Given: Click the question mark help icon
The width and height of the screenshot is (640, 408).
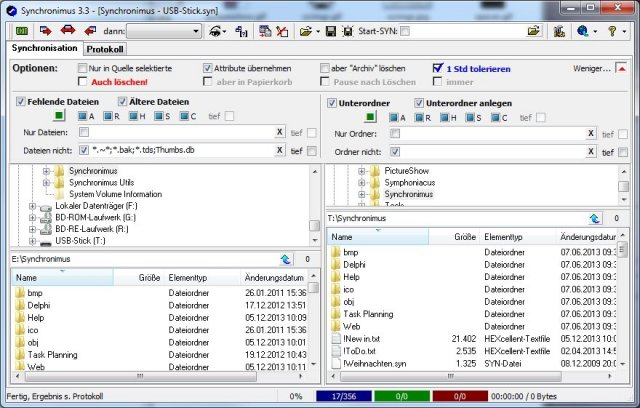Looking at the screenshot, I should (612, 31).
